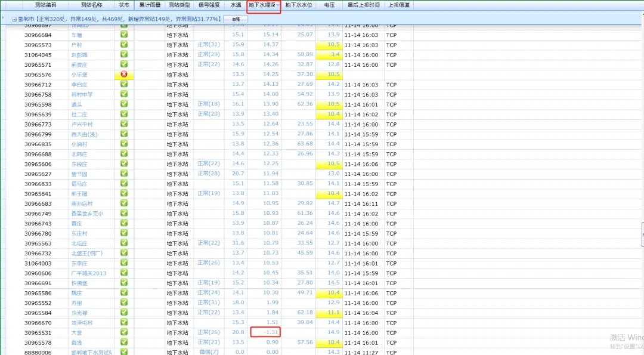The width and height of the screenshot is (644, 355).
Task: Expand the collapsed side panel handle on right edge
Action: [642, 234]
